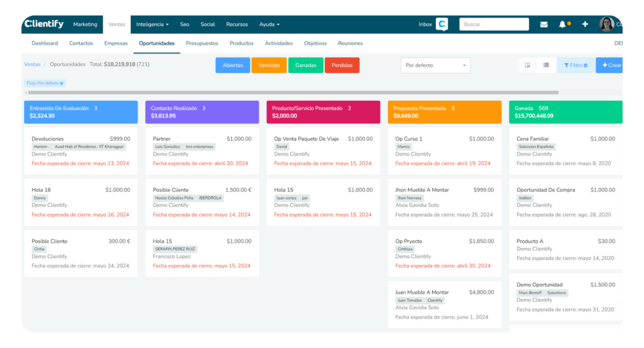Open the 'Devoluciones' opportunity card

pyautogui.click(x=47, y=139)
